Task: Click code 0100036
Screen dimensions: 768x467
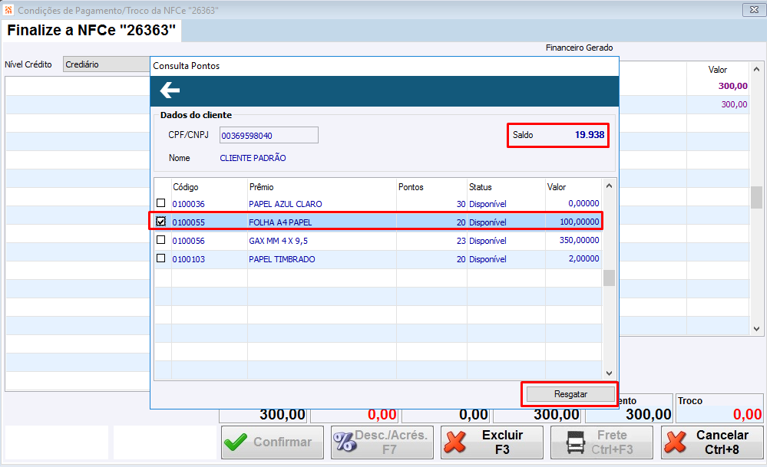Action: tap(188, 204)
